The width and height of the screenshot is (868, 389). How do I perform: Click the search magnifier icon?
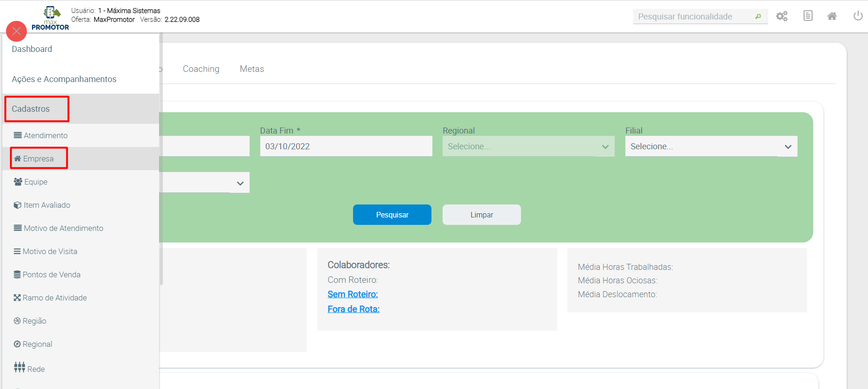tap(758, 17)
